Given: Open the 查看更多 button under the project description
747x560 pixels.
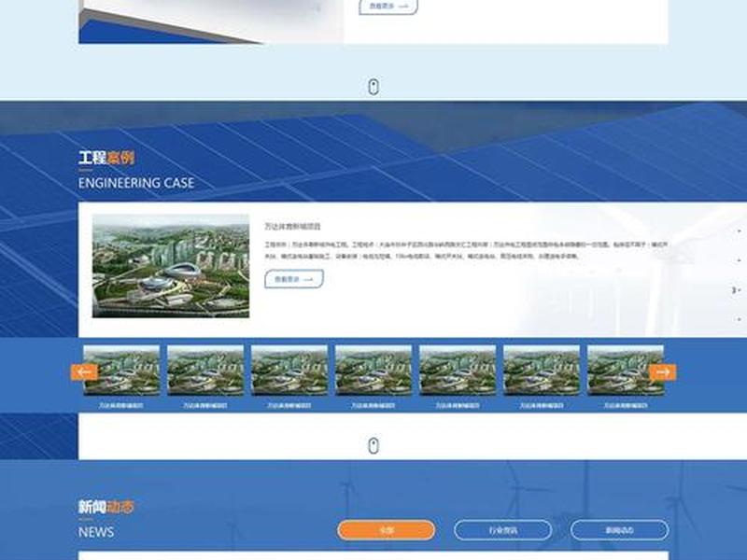Looking at the screenshot, I should click(294, 279).
